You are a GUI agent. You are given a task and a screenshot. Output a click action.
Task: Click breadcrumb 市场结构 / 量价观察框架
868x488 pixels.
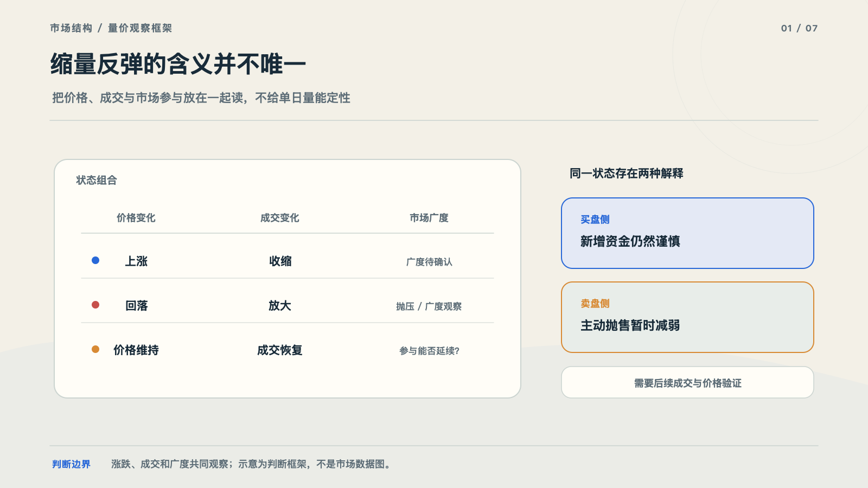pyautogui.click(x=111, y=28)
